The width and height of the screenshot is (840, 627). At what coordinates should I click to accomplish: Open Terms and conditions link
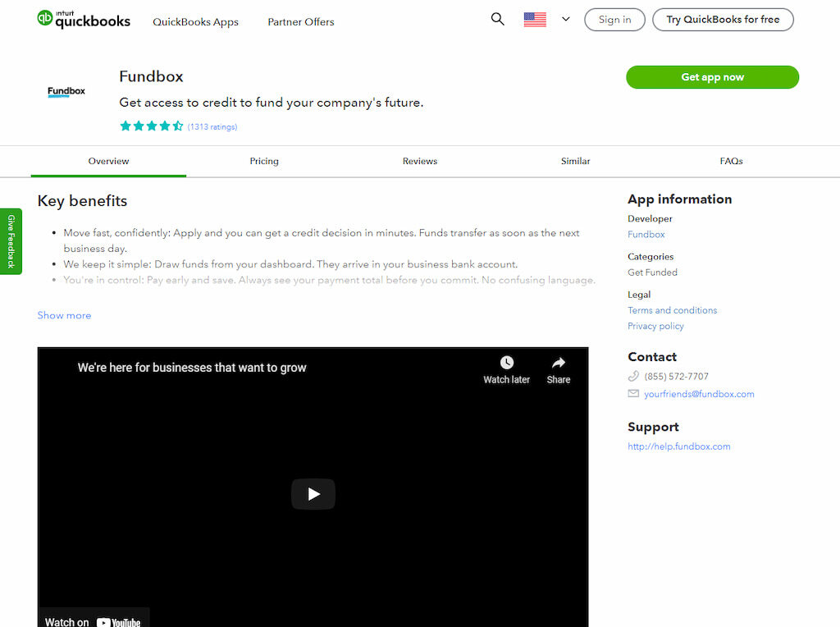pyautogui.click(x=673, y=310)
